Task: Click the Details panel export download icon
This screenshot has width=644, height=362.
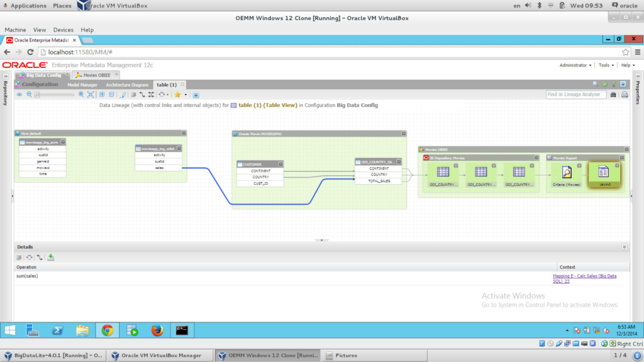Action: (x=50, y=257)
